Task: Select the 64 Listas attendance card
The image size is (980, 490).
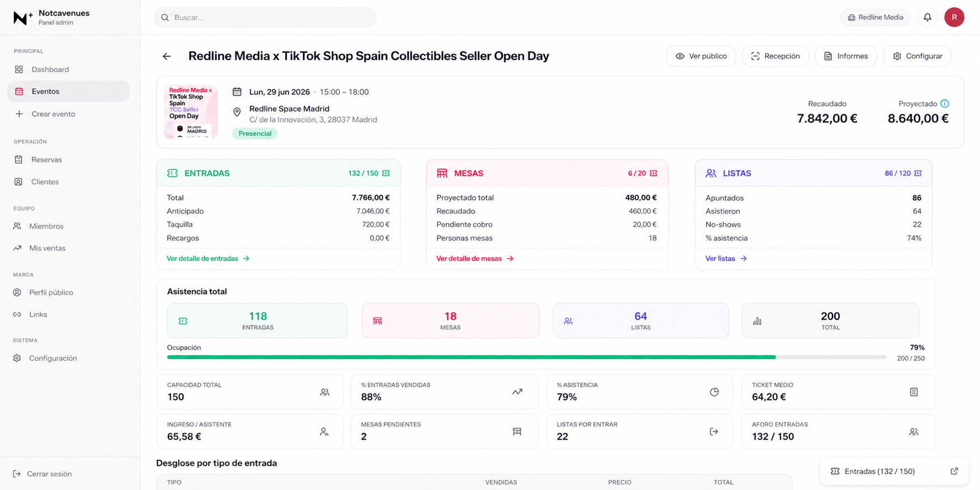Action: 641,320
